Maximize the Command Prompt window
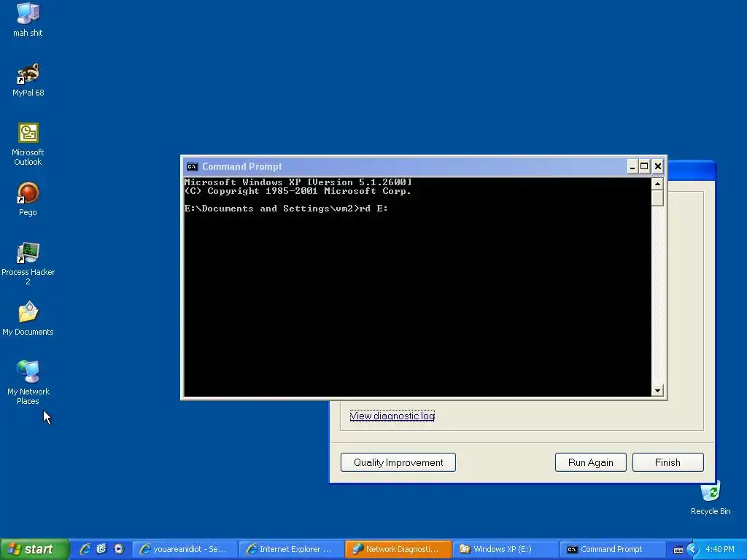Image resolution: width=747 pixels, height=560 pixels. [x=644, y=167]
